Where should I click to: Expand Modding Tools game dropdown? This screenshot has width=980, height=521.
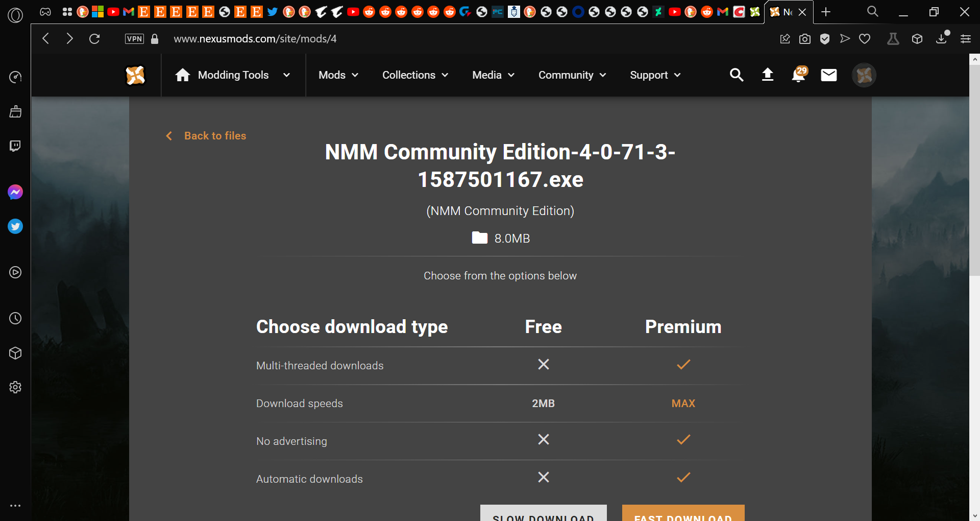click(233, 75)
